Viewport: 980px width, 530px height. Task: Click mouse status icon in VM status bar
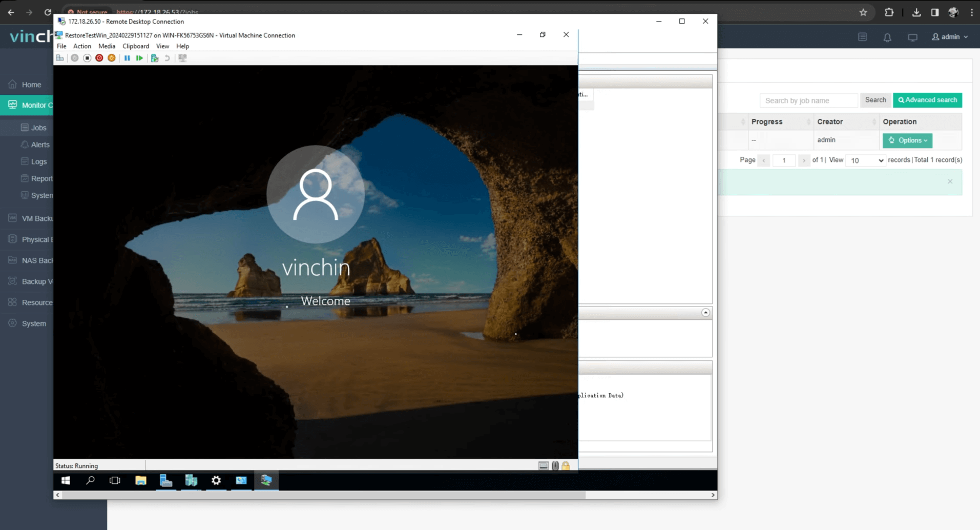coord(555,465)
